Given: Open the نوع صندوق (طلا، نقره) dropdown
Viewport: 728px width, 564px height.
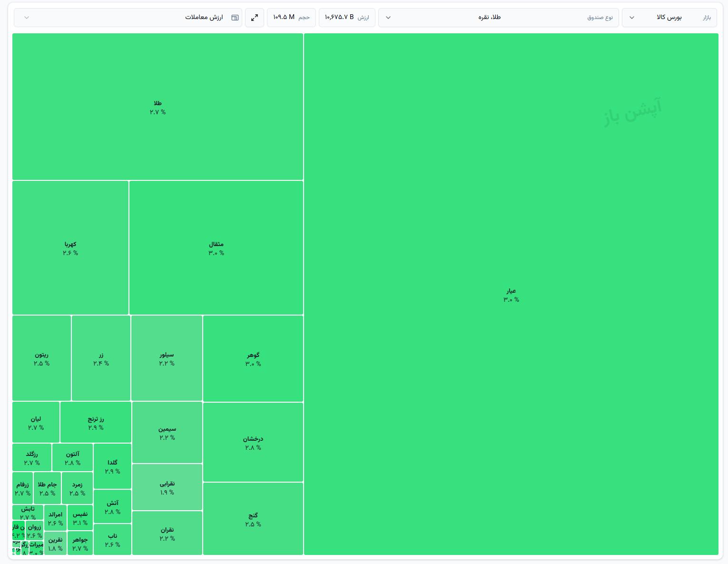Looking at the screenshot, I should (x=499, y=18).
